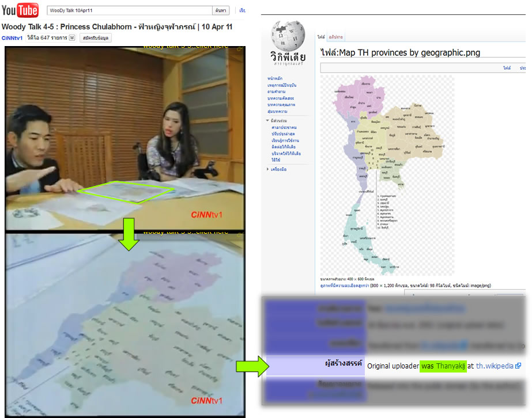Screen dimensions: 532x418
Task: Click the YouTube logo
Action: coord(20,10)
